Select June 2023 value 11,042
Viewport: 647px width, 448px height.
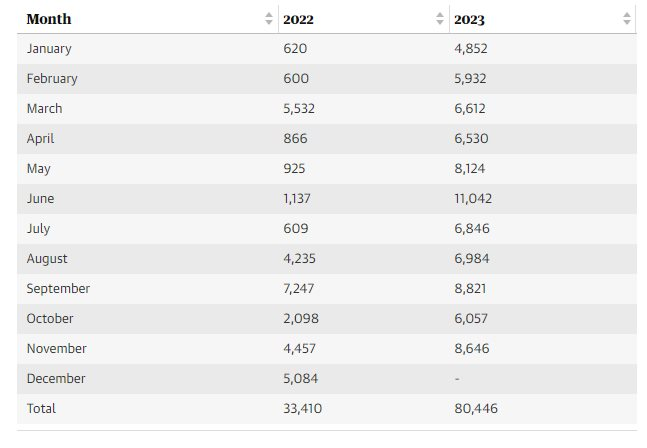point(474,198)
